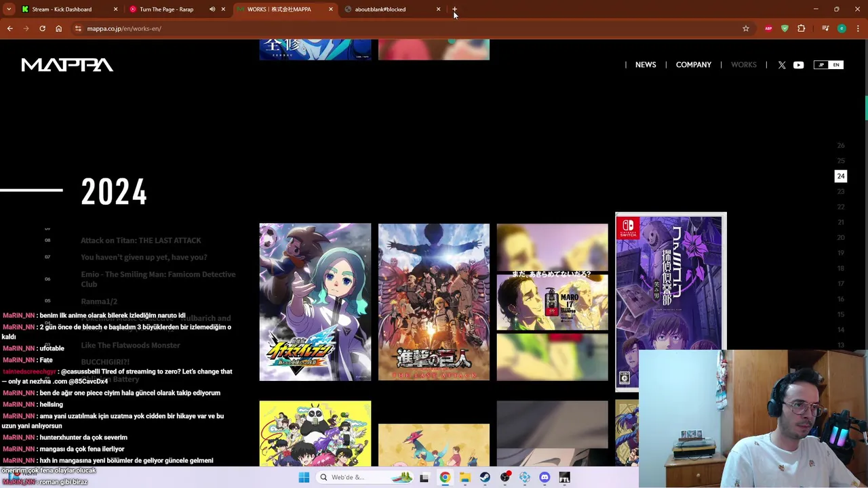This screenshot has width=868, height=488.
Task: Open File Explorer from the taskbar
Action: coord(465,477)
